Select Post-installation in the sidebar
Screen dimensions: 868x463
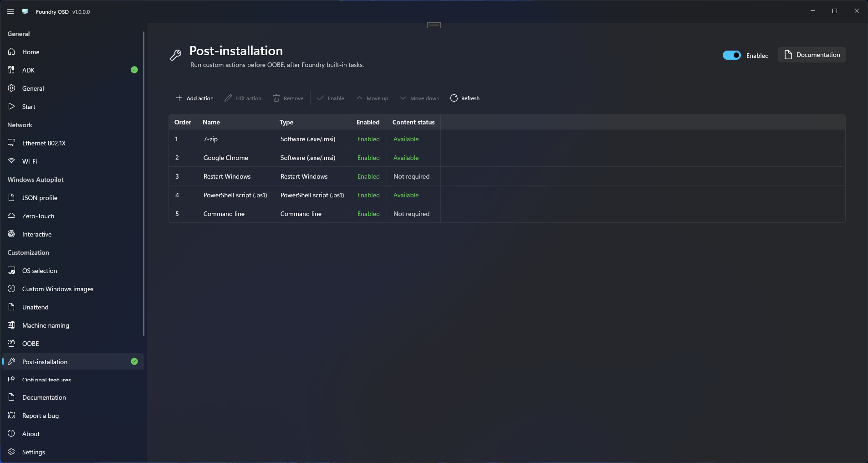(x=73, y=362)
